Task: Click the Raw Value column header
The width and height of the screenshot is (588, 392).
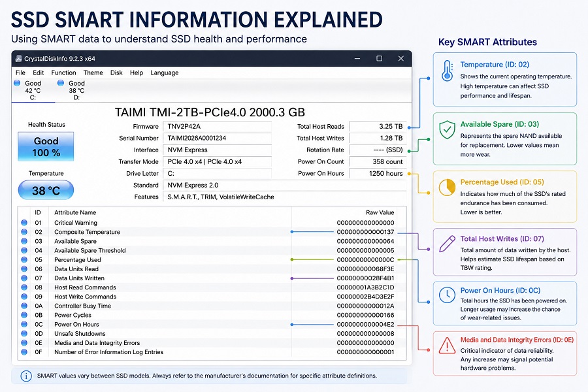Action: [x=380, y=212]
